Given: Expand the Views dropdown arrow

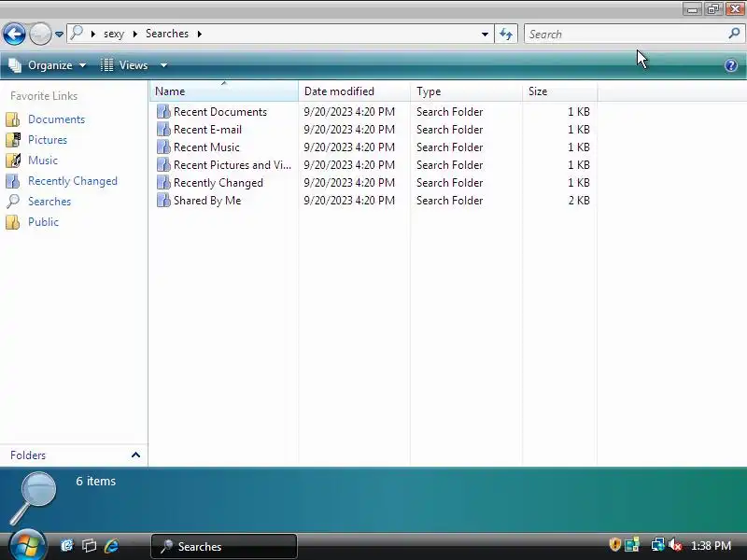Looking at the screenshot, I should pos(163,65).
